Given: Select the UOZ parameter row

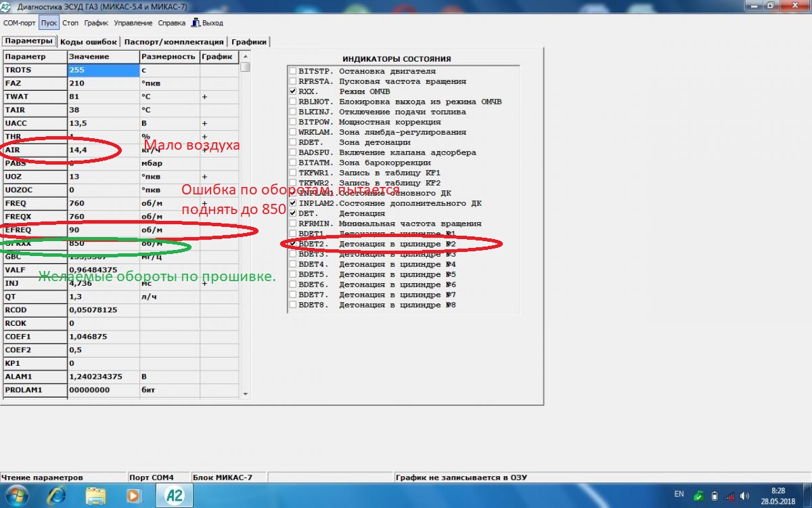Looking at the screenshot, I should pyautogui.click(x=120, y=177).
